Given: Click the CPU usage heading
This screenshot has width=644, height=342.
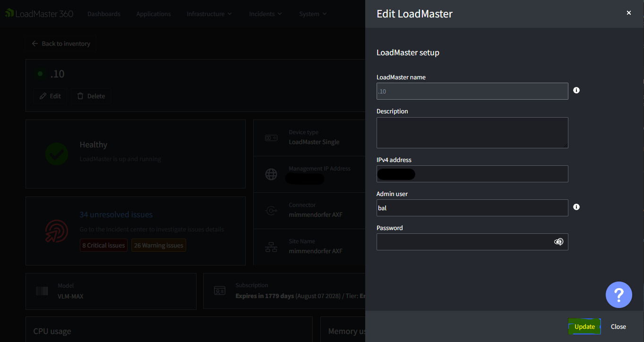Looking at the screenshot, I should pos(52,331).
